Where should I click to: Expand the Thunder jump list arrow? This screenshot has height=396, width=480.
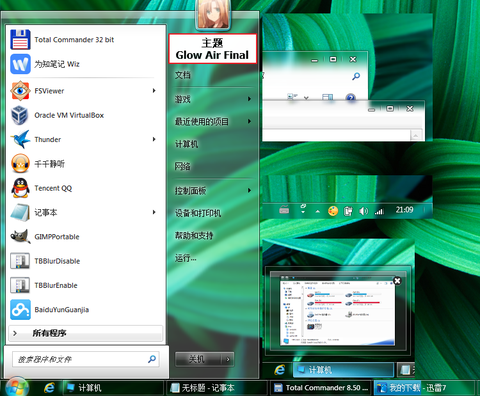click(x=154, y=139)
